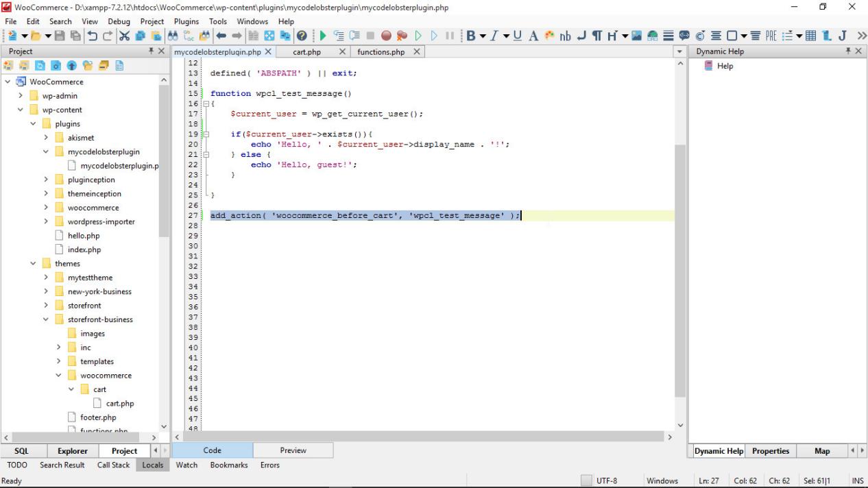Close the Project panel
This screenshot has height=488, width=868.
[162, 52]
